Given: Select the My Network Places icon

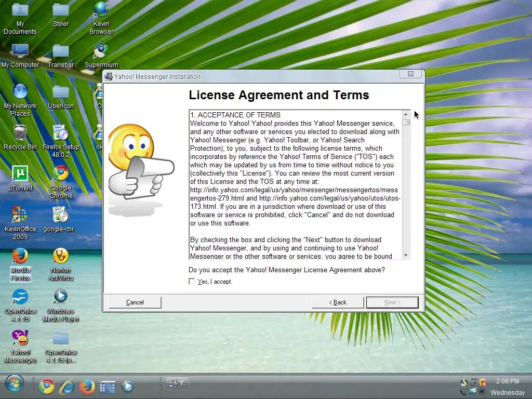Looking at the screenshot, I should [20, 100].
